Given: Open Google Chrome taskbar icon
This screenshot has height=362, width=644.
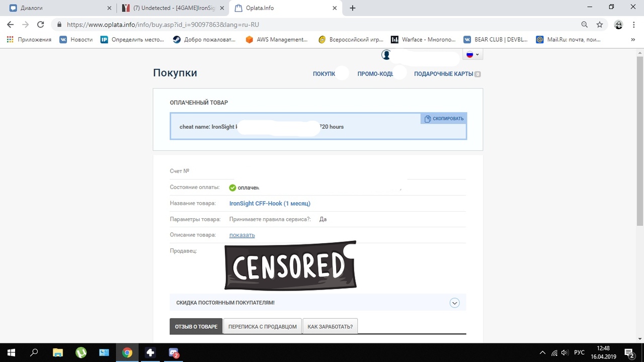Looking at the screenshot, I should 127,352.
